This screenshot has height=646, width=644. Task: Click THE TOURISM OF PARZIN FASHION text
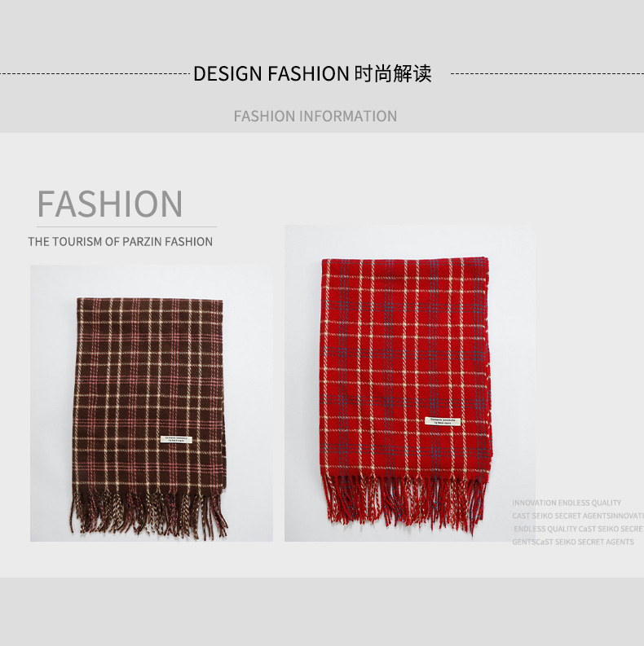click(x=121, y=241)
